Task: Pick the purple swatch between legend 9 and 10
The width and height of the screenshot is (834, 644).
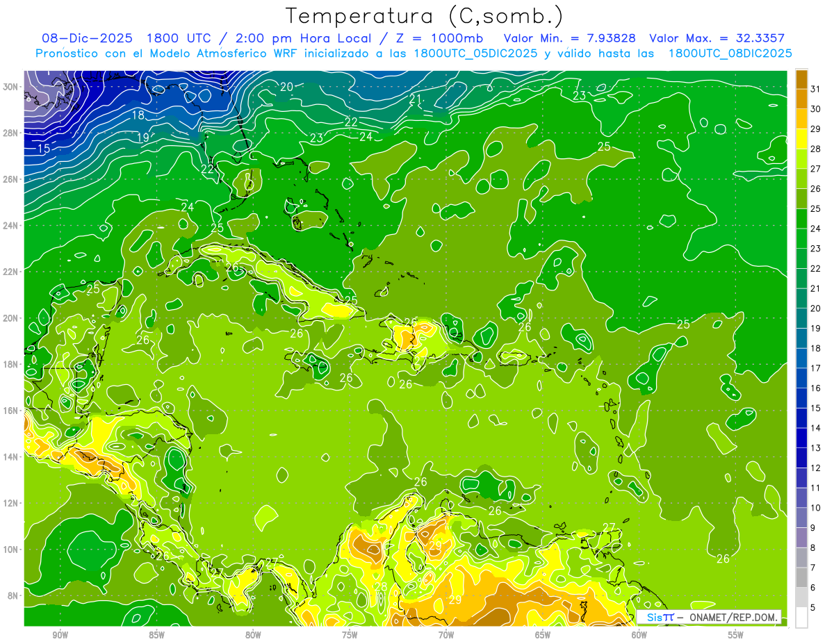Action: (801, 518)
